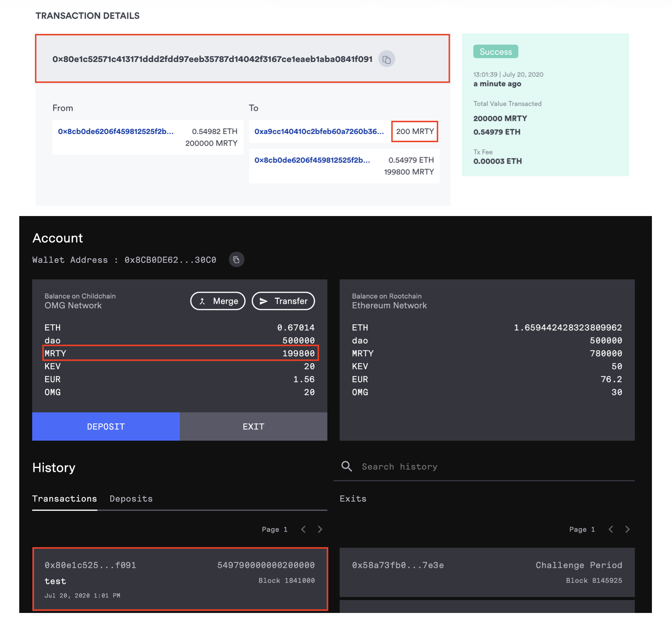672x623 pixels.
Task: Select the full transaction hash text
Action: (213, 59)
